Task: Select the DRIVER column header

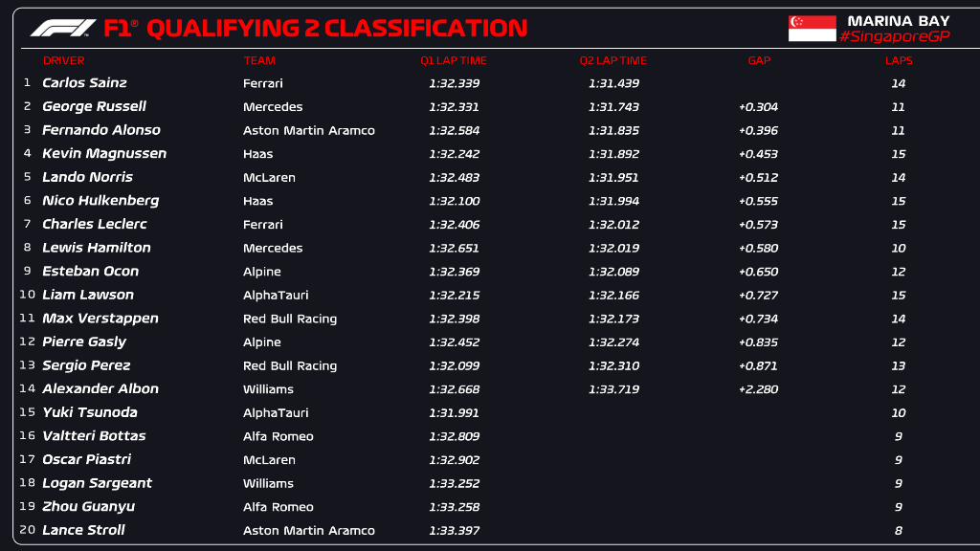Action: coord(64,60)
